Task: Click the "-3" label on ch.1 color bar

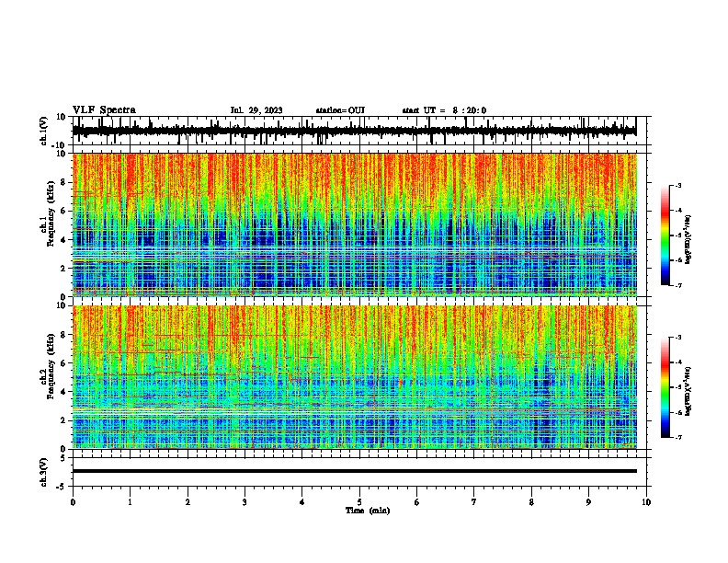Action: (x=678, y=186)
